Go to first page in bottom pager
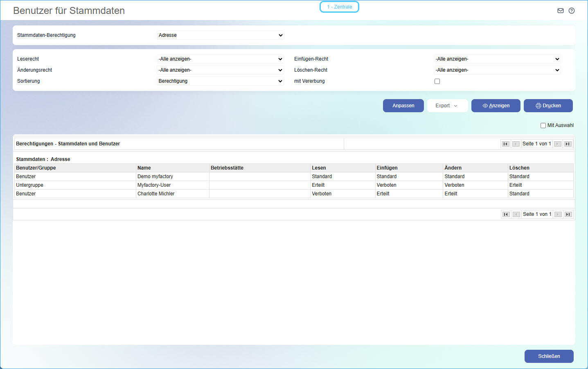This screenshot has height=369, width=588. coord(506,214)
